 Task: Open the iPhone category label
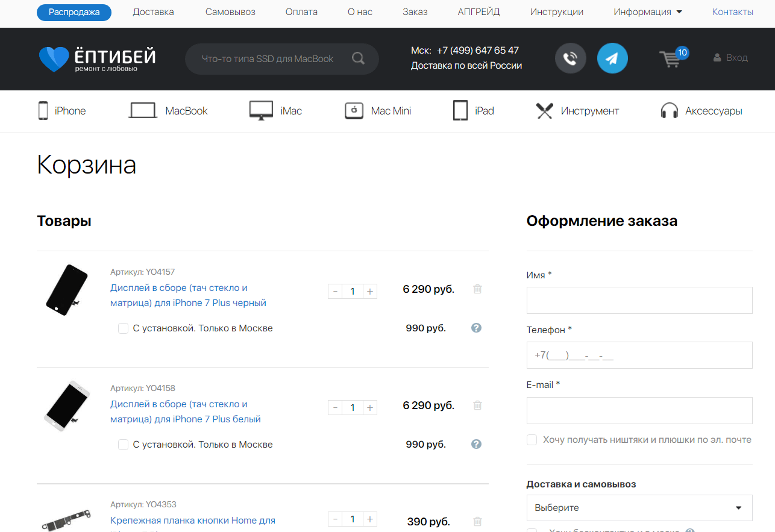click(x=70, y=111)
